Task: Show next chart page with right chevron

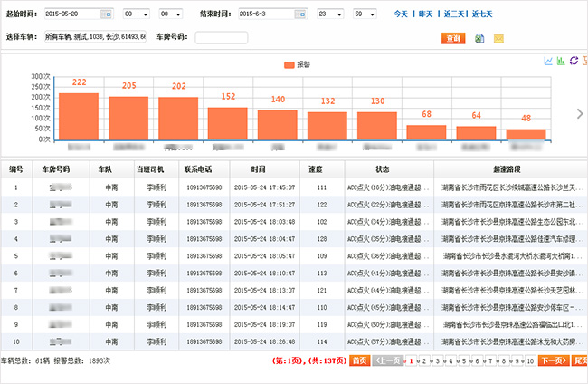Action: coord(580,114)
